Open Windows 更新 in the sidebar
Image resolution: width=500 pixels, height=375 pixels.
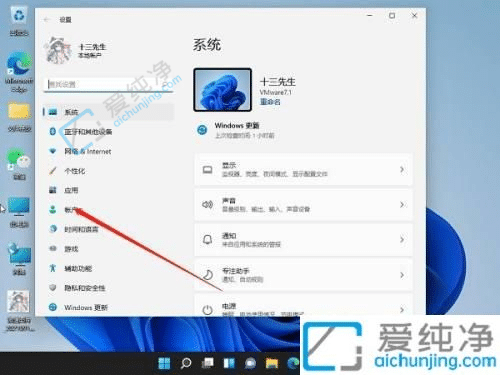(86, 307)
